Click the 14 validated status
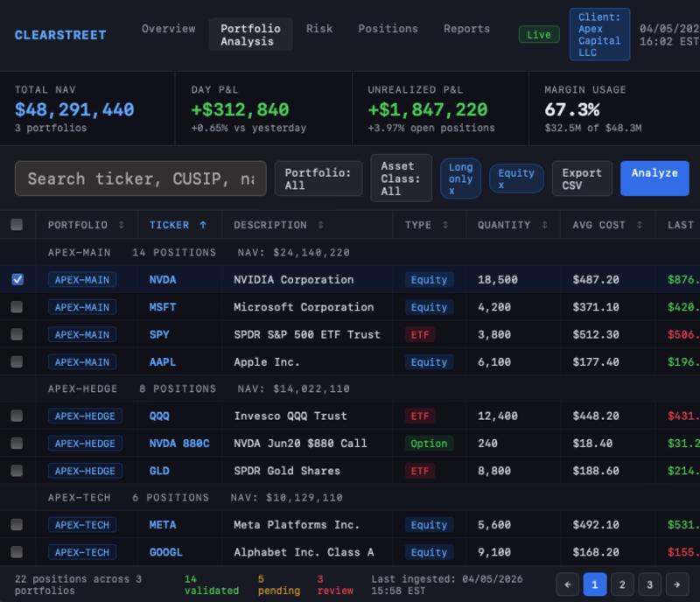Image resolution: width=700 pixels, height=602 pixels. click(212, 584)
